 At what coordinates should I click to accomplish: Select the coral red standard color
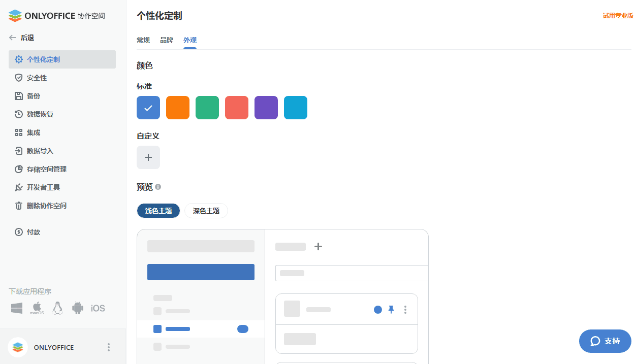[237, 108]
